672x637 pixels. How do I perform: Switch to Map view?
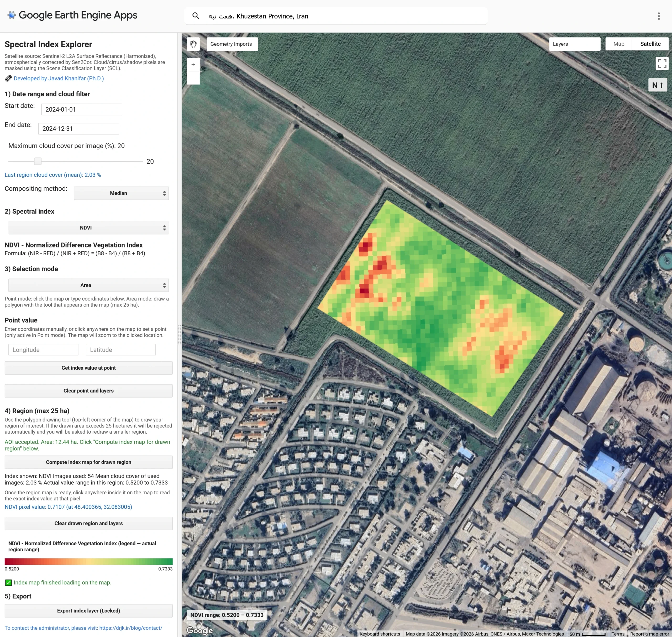(619, 44)
